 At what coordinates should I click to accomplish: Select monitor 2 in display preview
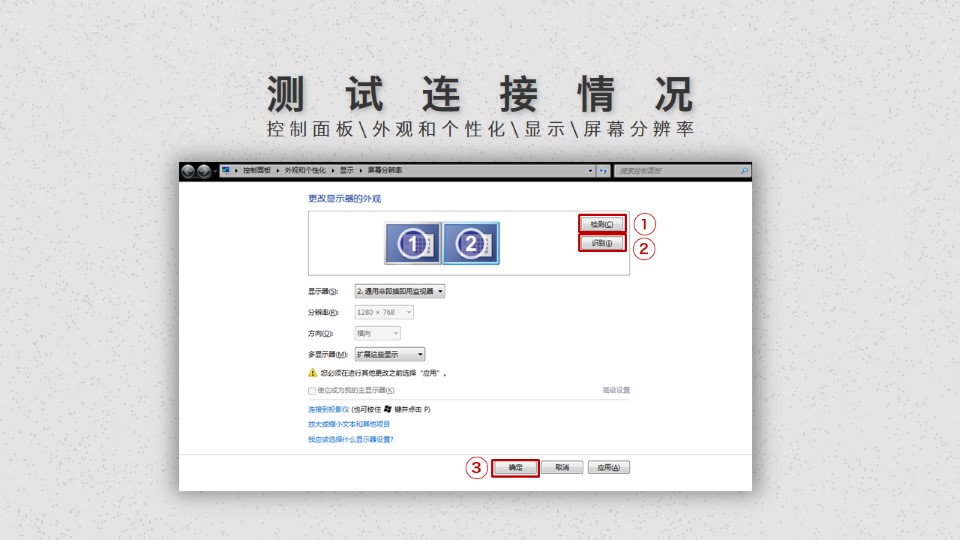point(470,243)
